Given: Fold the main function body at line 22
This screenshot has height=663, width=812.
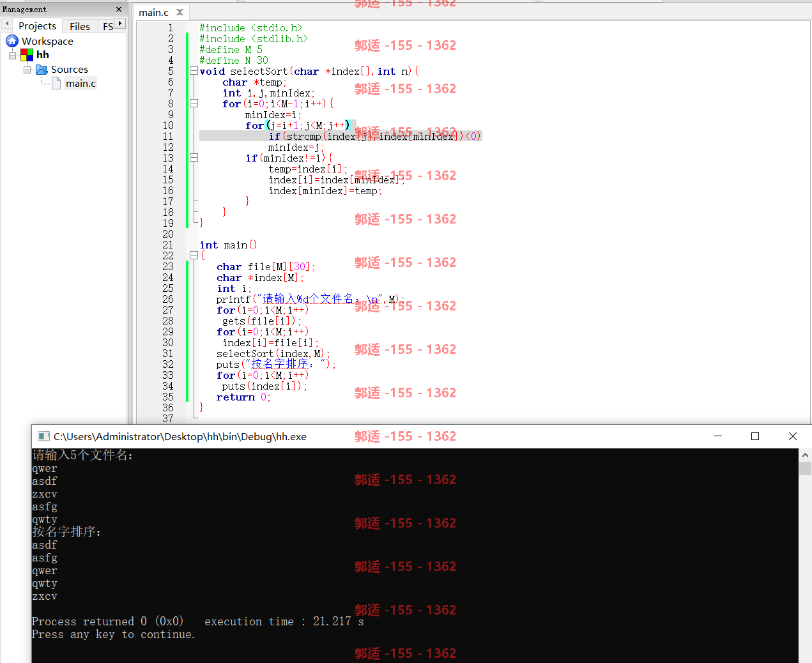Looking at the screenshot, I should tap(194, 255).
